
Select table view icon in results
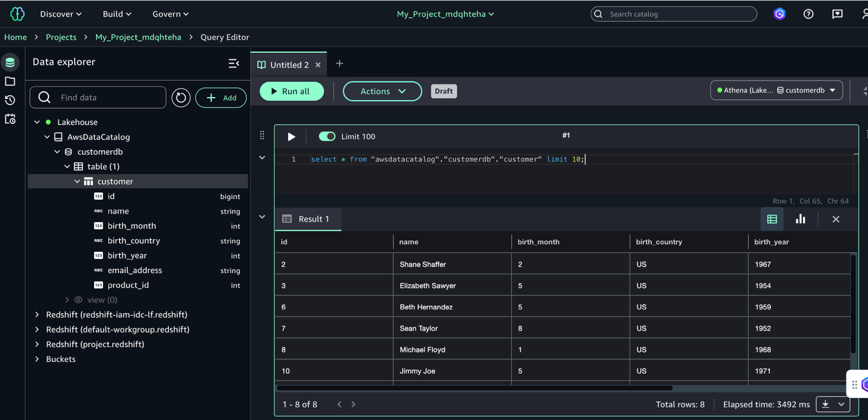pos(772,219)
